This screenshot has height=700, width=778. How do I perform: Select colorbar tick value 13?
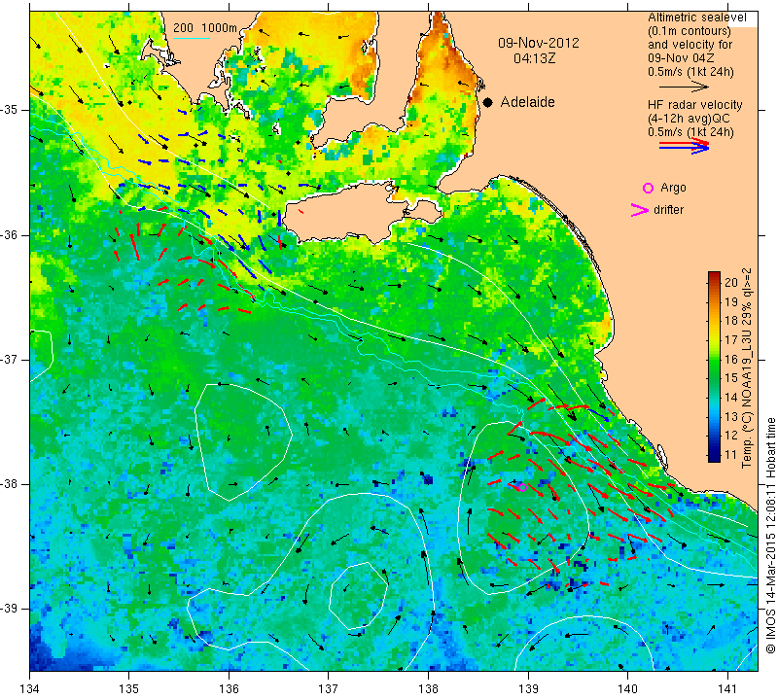click(731, 416)
